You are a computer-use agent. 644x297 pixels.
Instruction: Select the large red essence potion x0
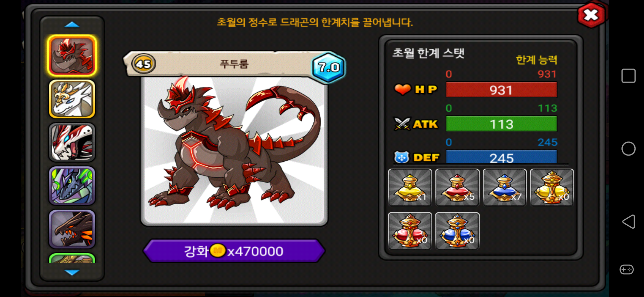[410, 231]
